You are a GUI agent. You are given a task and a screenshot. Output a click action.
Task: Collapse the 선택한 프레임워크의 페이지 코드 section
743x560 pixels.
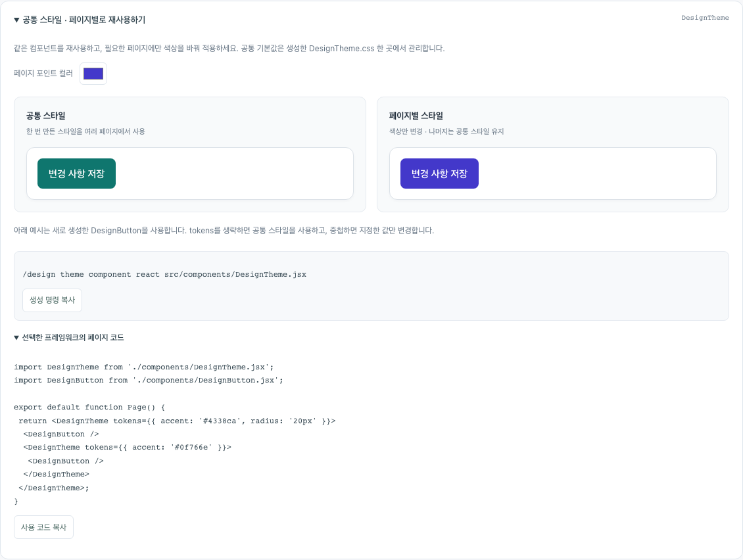69,337
